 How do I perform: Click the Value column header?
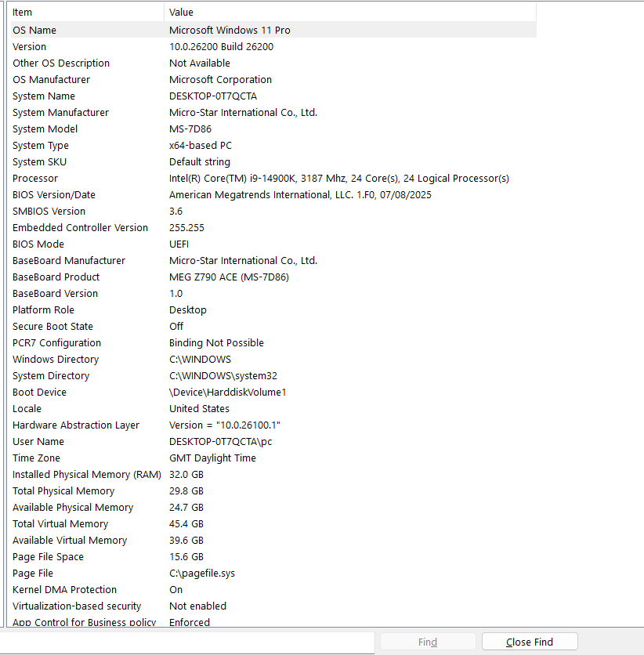point(350,12)
